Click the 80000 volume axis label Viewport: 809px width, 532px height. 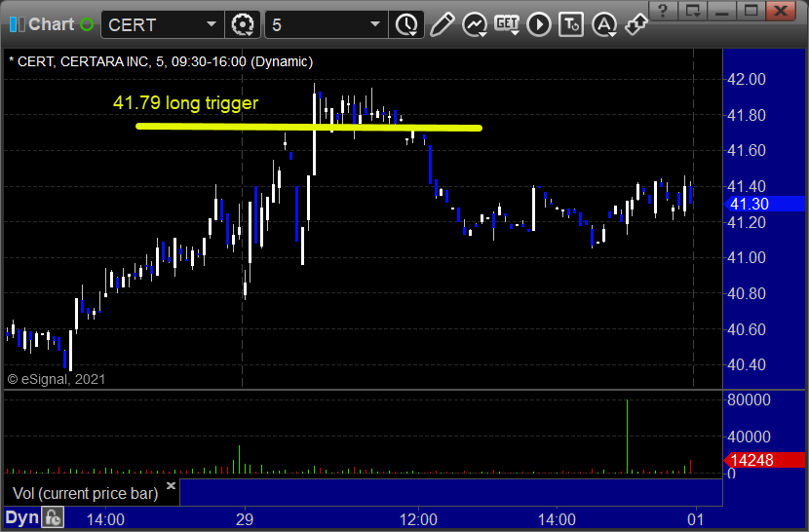point(749,399)
